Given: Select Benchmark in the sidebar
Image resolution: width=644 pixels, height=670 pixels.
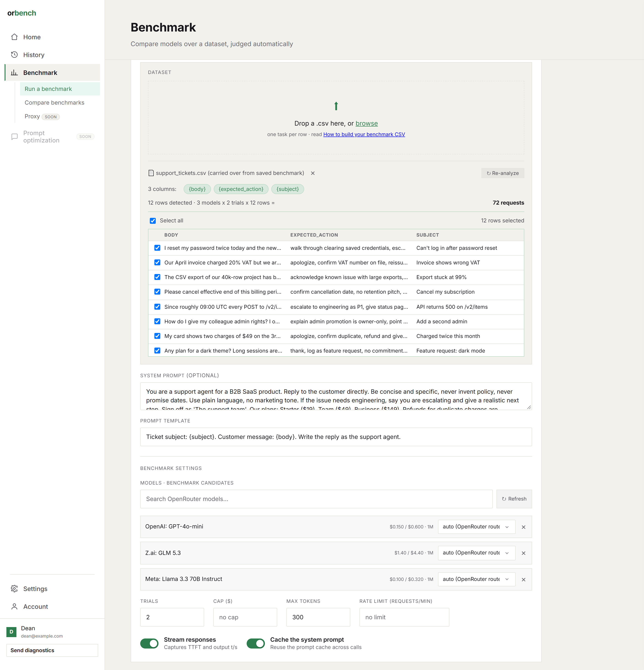Looking at the screenshot, I should [52, 72].
